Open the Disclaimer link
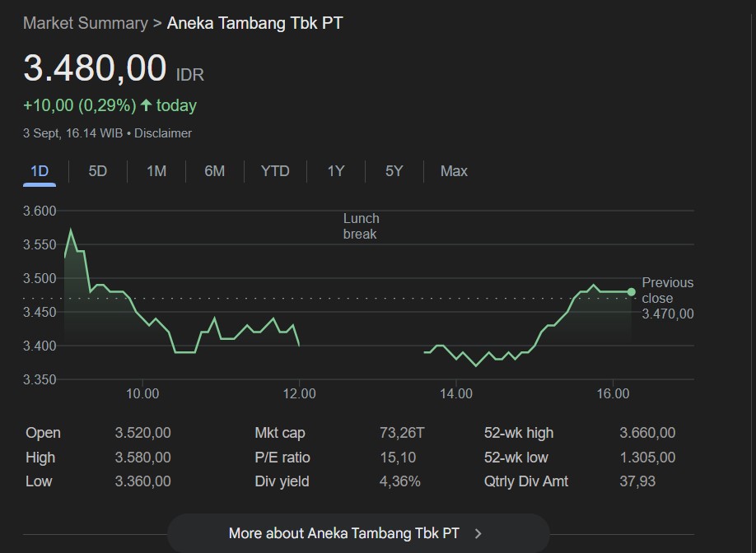The height and width of the screenshot is (553, 756). click(x=163, y=133)
